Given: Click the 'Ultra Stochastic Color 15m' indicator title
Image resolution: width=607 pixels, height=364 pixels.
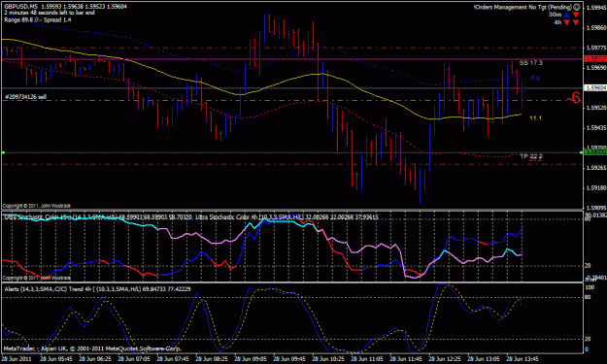Looking at the screenshot, I should click(x=37, y=217).
